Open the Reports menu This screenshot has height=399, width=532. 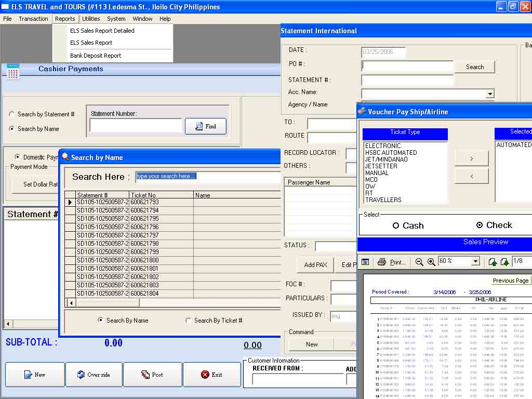pos(65,19)
